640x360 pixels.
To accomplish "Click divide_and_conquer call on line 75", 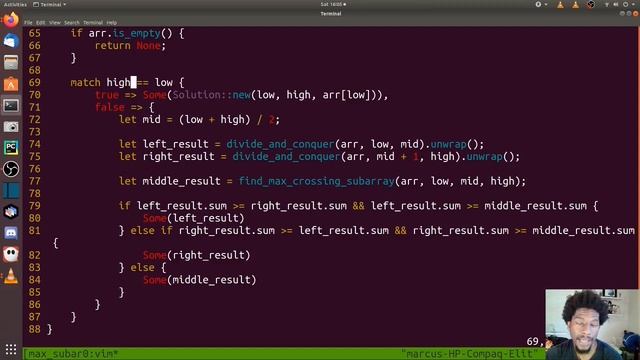I will point(286,157).
